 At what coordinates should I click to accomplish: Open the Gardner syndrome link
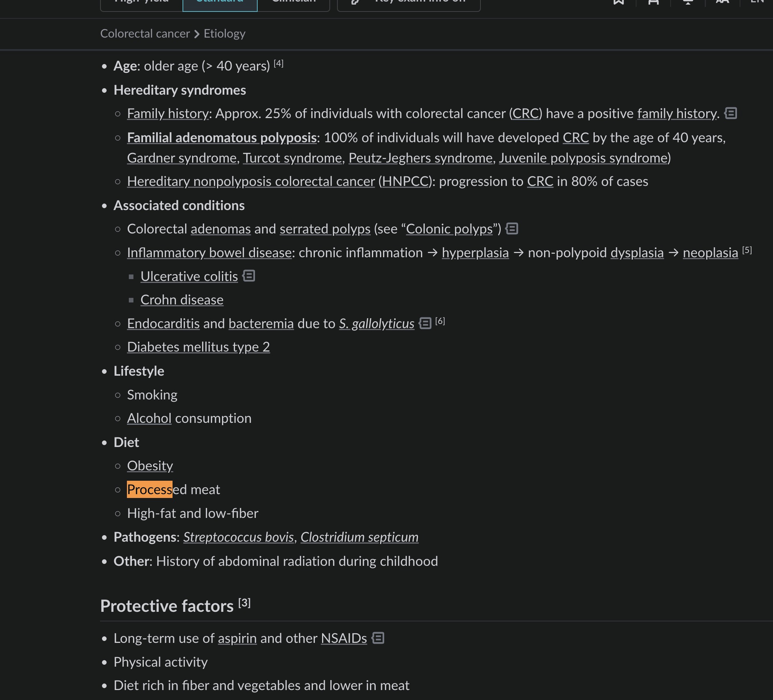coord(182,158)
